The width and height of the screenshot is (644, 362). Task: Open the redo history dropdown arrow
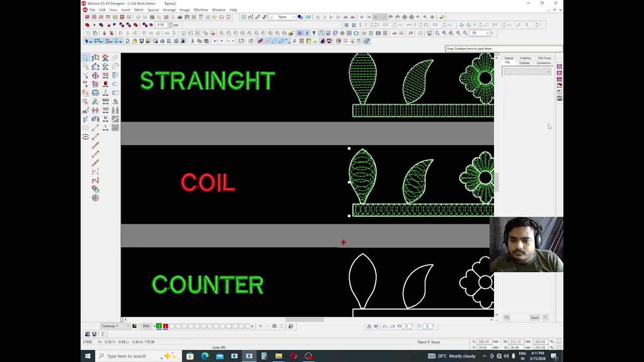click(x=233, y=41)
